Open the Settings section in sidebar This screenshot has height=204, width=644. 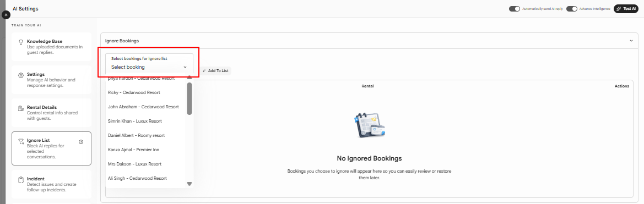[51, 80]
